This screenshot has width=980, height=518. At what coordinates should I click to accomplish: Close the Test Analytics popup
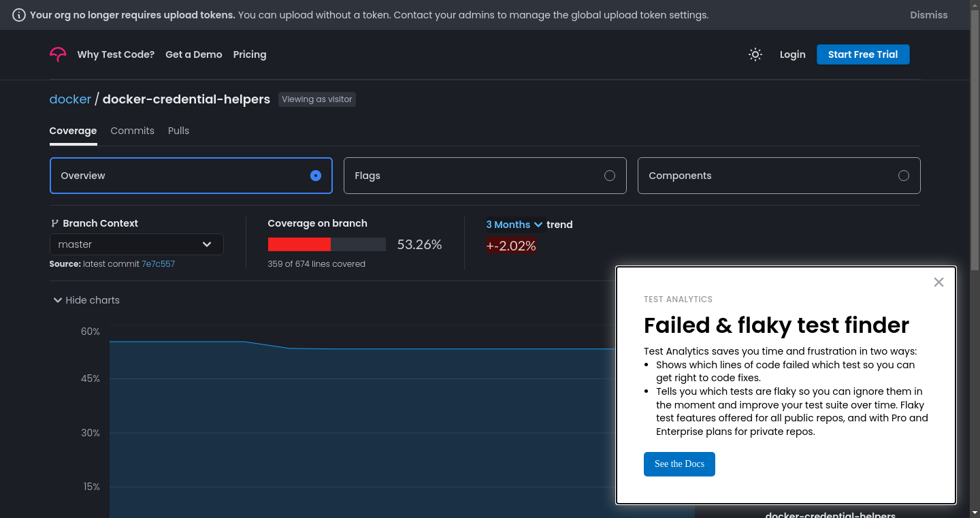(x=938, y=282)
